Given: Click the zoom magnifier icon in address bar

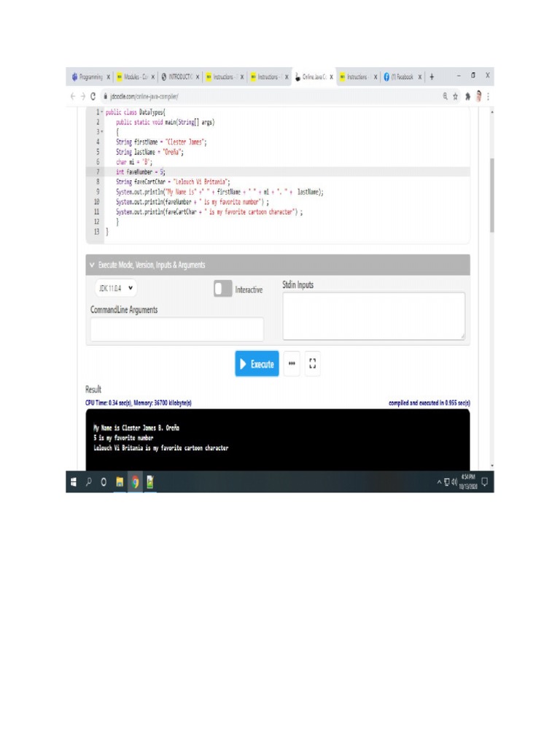Looking at the screenshot, I should pyautogui.click(x=446, y=96).
